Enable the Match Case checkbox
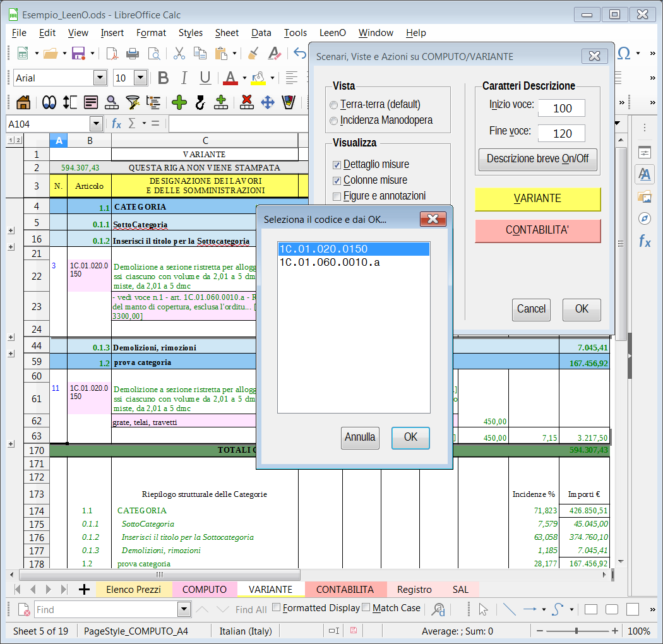 click(366, 607)
